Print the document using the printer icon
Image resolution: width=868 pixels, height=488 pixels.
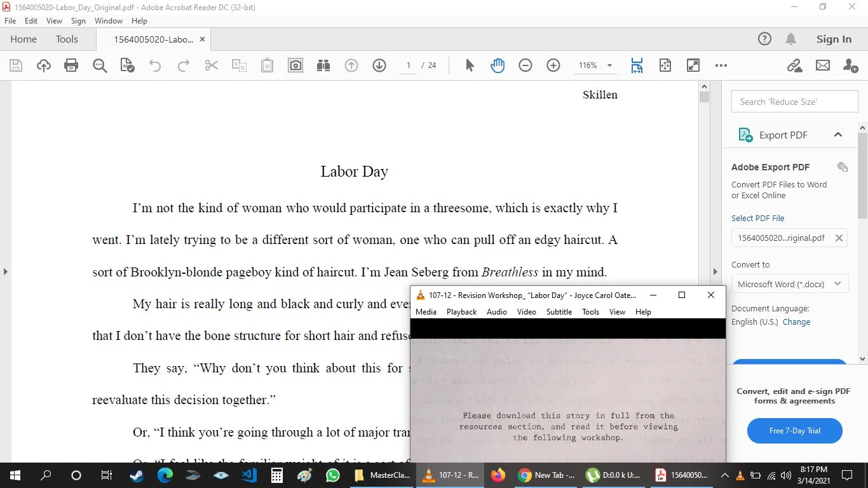click(71, 65)
